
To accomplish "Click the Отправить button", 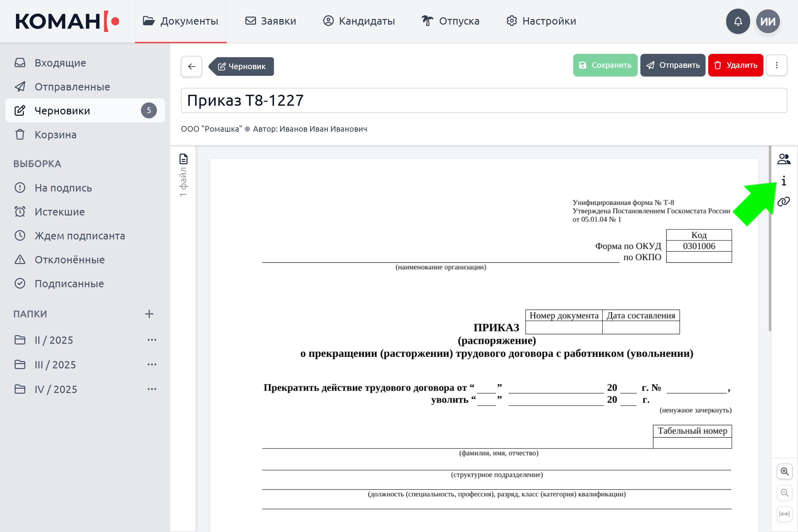I will 672,65.
